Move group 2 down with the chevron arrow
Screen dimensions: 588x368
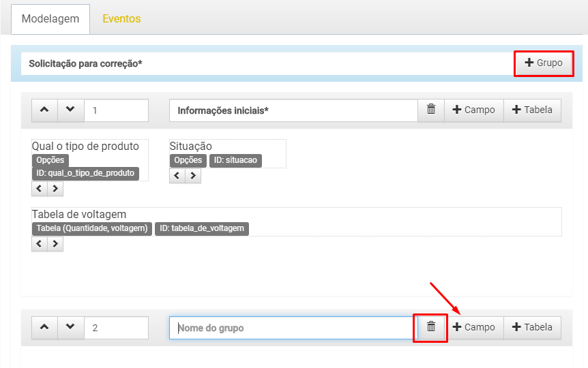click(x=70, y=328)
